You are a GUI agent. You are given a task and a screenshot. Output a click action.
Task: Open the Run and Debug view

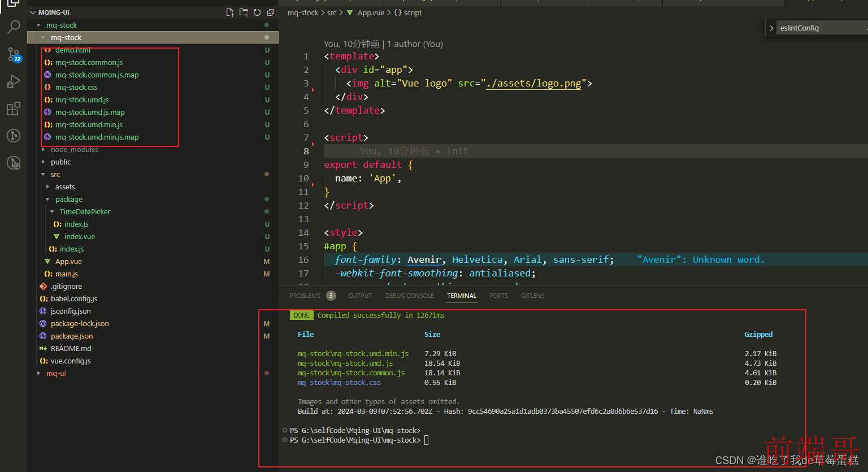click(x=14, y=81)
